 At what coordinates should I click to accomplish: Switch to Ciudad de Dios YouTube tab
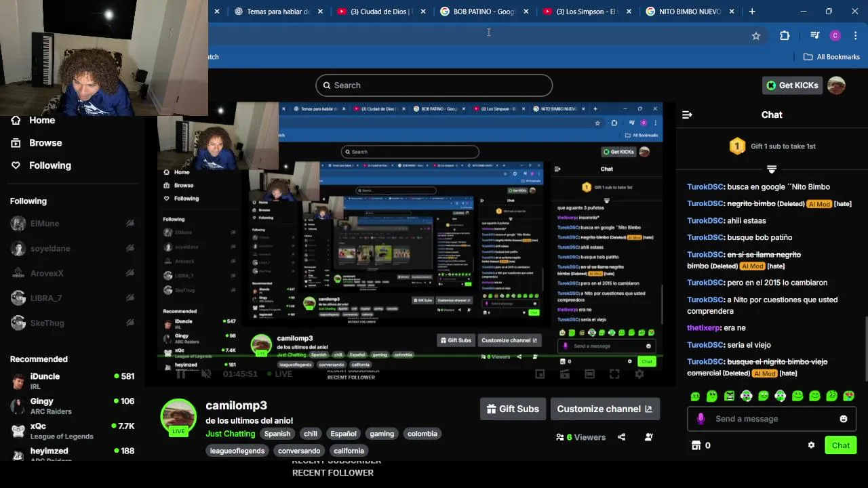(382, 12)
